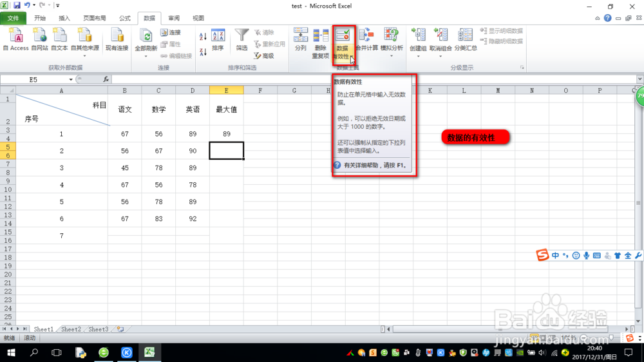644x362 pixels.
Task: Switch to Page Layout tab (页面布局)
Action: point(95,18)
